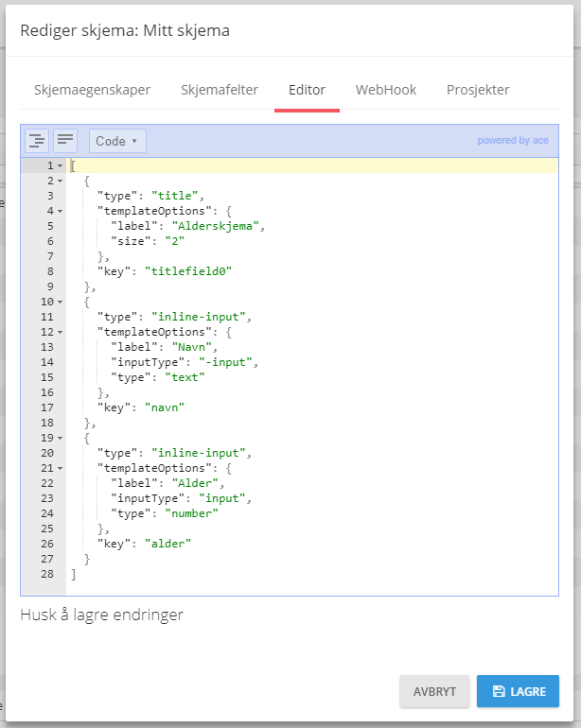Click the "navn" key value on line 17
581x728 pixels.
pyautogui.click(x=165, y=407)
